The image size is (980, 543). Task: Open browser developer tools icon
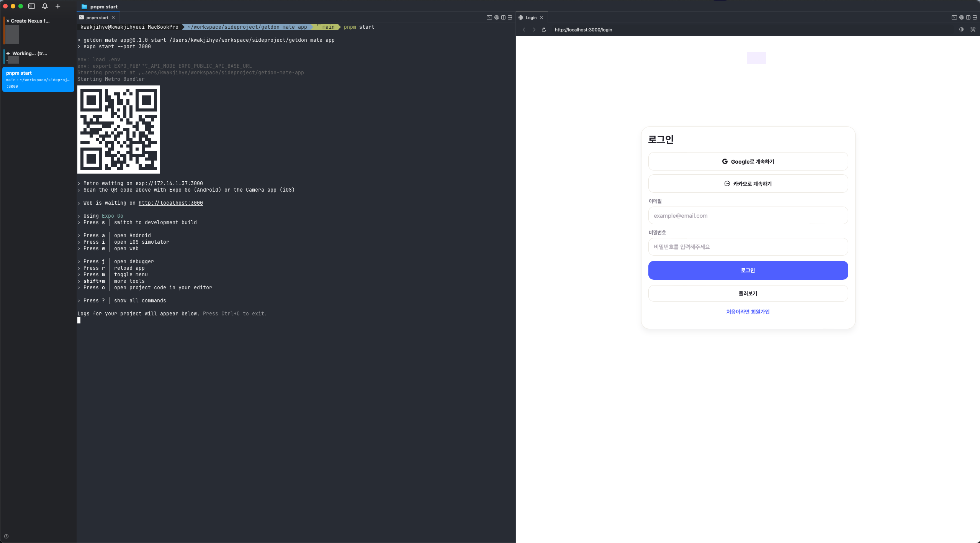coord(973,30)
